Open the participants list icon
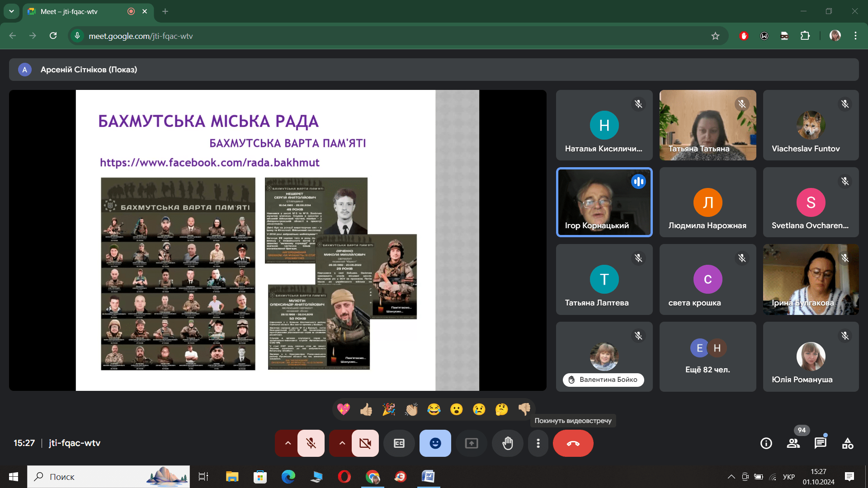The width and height of the screenshot is (868, 488). (x=793, y=443)
